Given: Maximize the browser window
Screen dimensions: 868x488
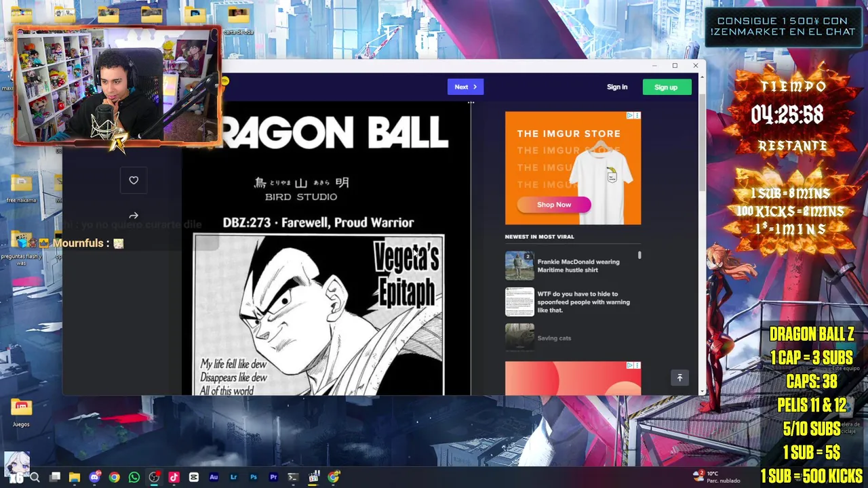Looking at the screenshot, I should click(675, 66).
